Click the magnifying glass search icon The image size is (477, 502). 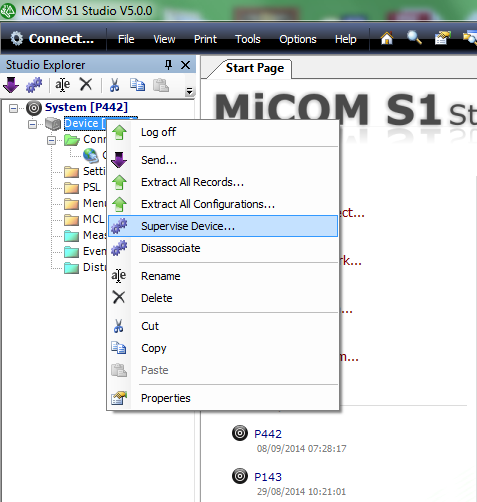(414, 38)
